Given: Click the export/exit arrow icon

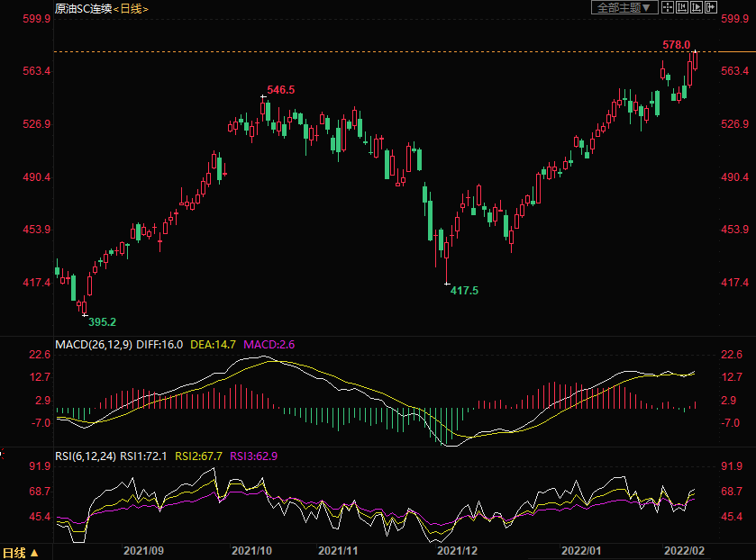Looking at the screenshot, I should (712, 8).
